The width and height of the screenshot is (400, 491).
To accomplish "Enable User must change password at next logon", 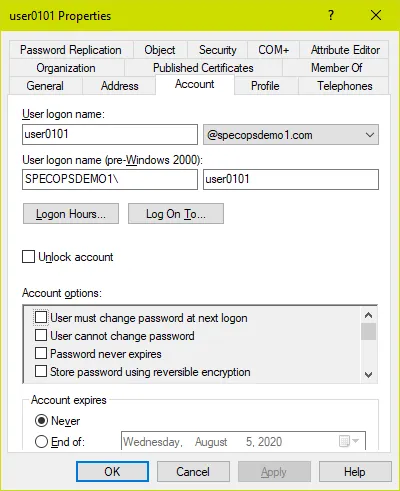I will (41, 317).
